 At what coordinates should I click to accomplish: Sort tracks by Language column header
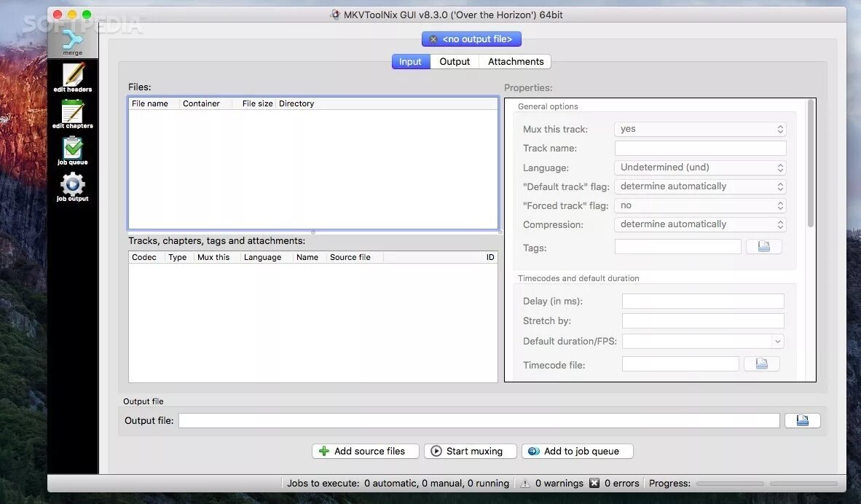266,258
